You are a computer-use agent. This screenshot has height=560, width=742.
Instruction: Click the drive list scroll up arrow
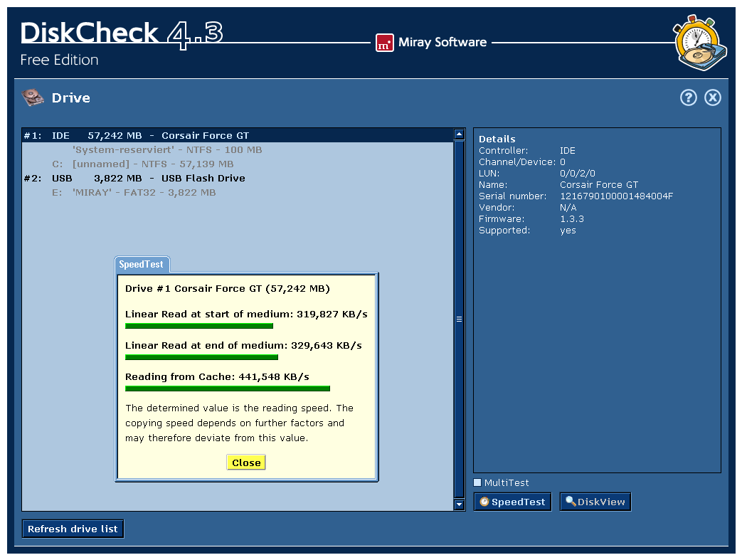coord(459,134)
